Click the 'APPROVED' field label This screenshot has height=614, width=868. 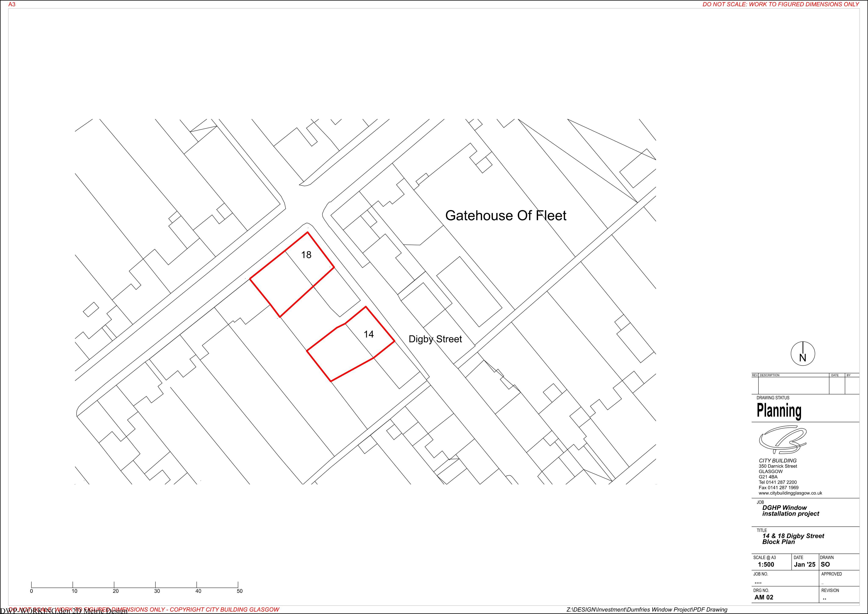click(831, 574)
